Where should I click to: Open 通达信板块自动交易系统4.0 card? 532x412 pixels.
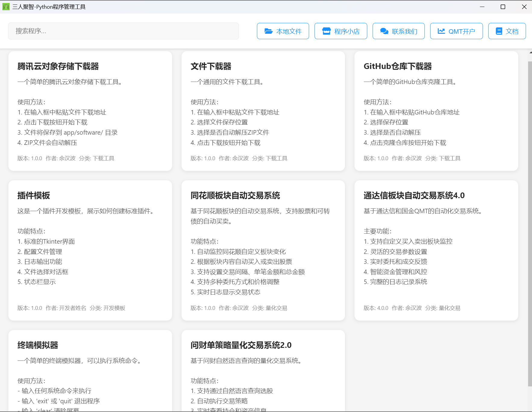(436, 250)
